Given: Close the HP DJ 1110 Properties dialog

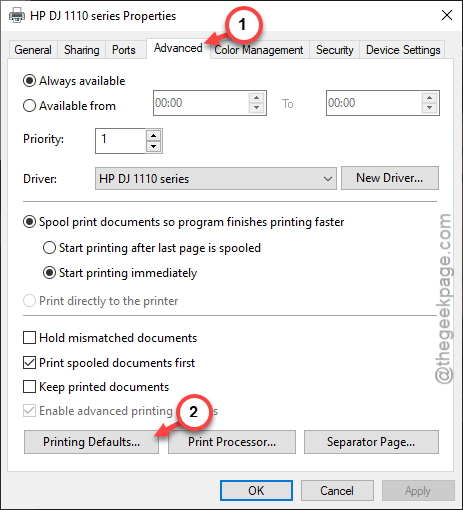Looking at the screenshot, I should (x=447, y=15).
